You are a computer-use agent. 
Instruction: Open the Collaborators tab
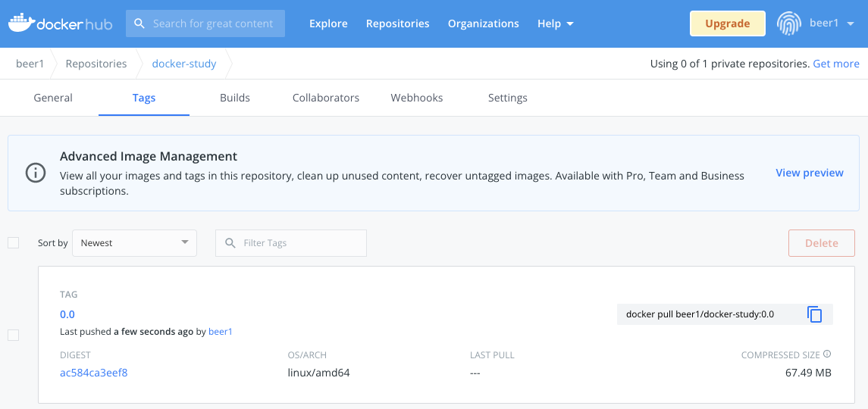coord(326,98)
